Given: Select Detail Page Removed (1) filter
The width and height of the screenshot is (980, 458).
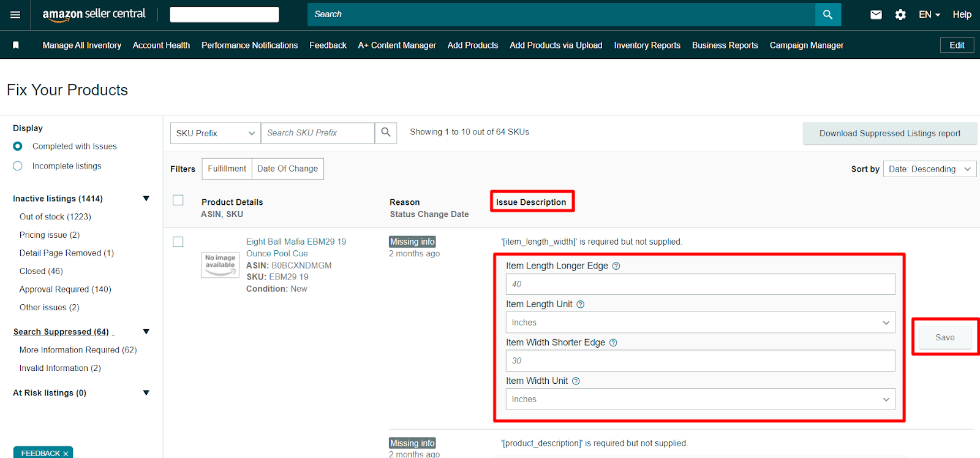Looking at the screenshot, I should 67,253.
